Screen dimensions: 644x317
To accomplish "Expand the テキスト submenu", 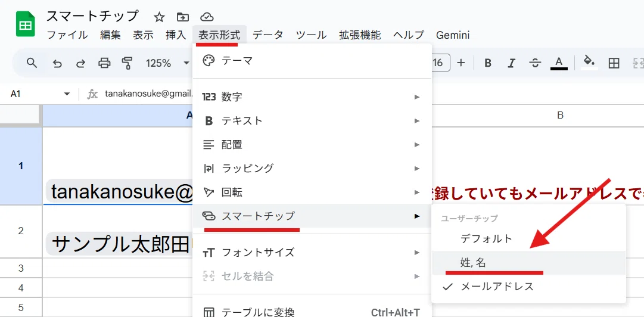I will tap(312, 121).
